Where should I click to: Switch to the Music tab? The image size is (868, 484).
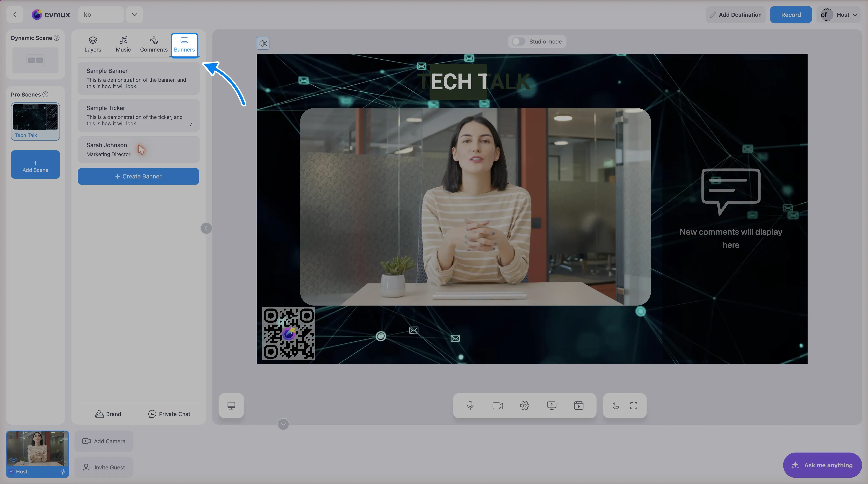tap(123, 45)
